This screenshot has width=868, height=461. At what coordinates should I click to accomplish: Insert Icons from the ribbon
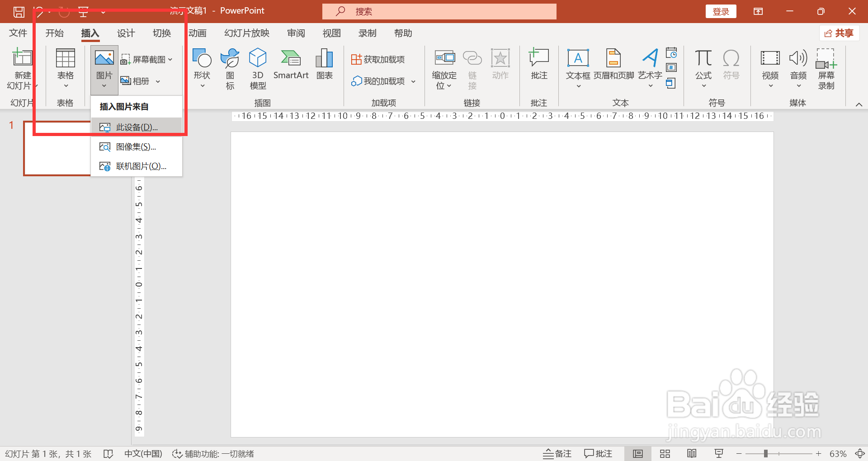pos(230,69)
